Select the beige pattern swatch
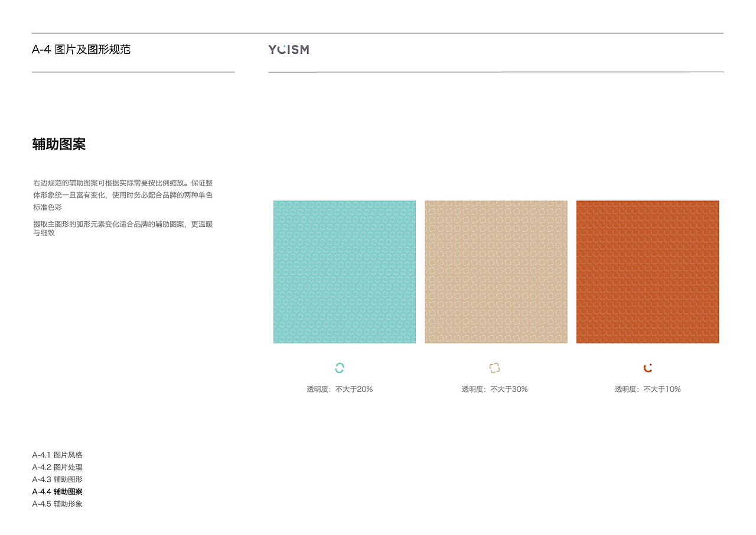 tap(496, 272)
